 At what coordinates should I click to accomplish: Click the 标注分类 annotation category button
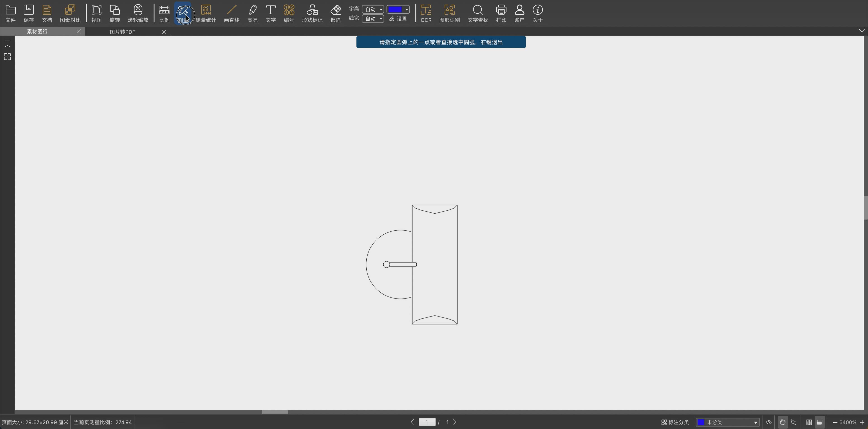click(x=675, y=422)
